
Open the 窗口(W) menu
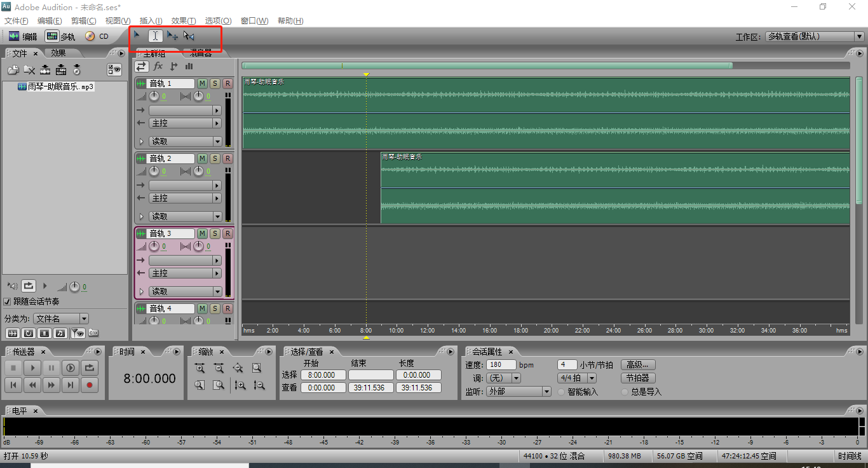coord(254,21)
